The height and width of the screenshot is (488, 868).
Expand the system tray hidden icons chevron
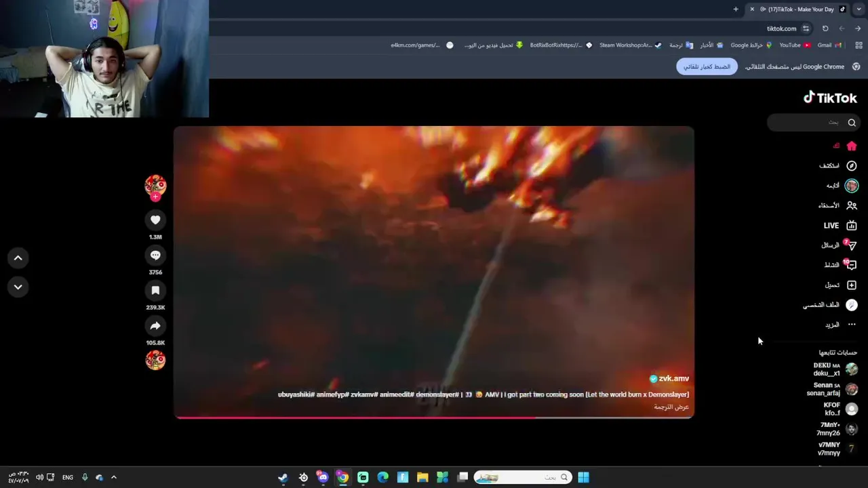(x=114, y=477)
